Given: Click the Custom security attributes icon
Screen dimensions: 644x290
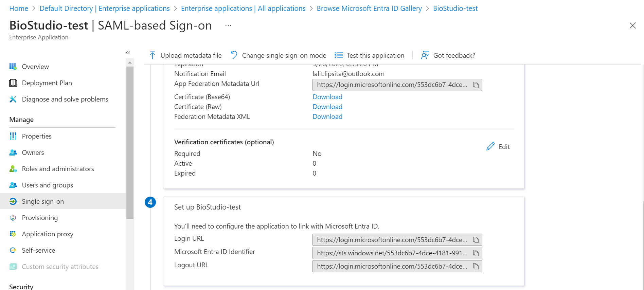Looking at the screenshot, I should 13,267.
